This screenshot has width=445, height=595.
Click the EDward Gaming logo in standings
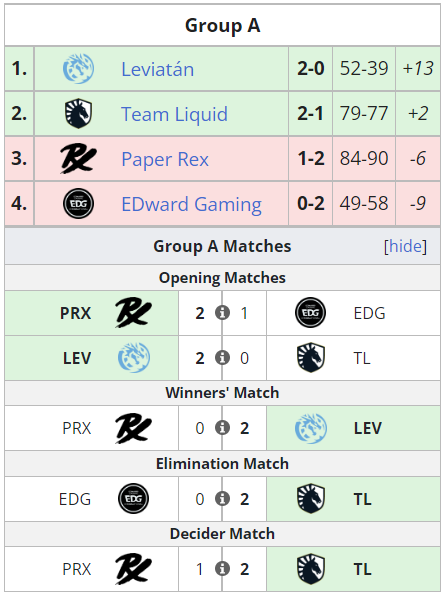pos(78,203)
